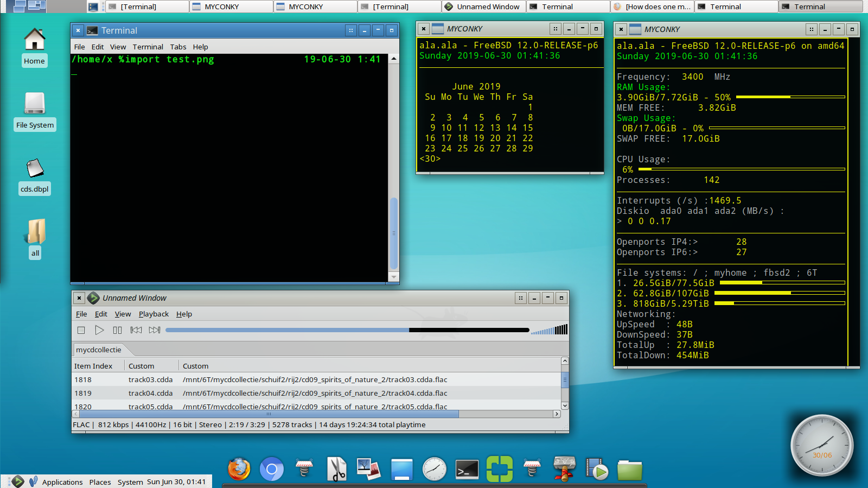Open Chromium from the dock
The width and height of the screenshot is (868, 488).
[272, 469]
